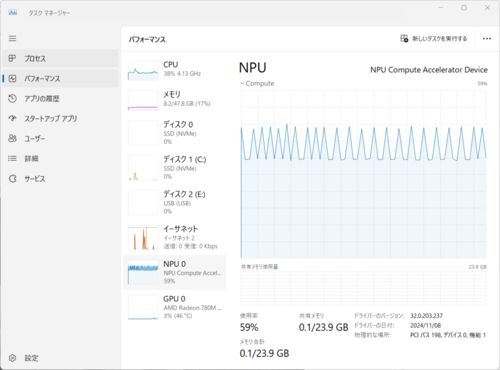The width and height of the screenshot is (500, 370).
Task: Open the ユーザー users icon
Action: 12,138
